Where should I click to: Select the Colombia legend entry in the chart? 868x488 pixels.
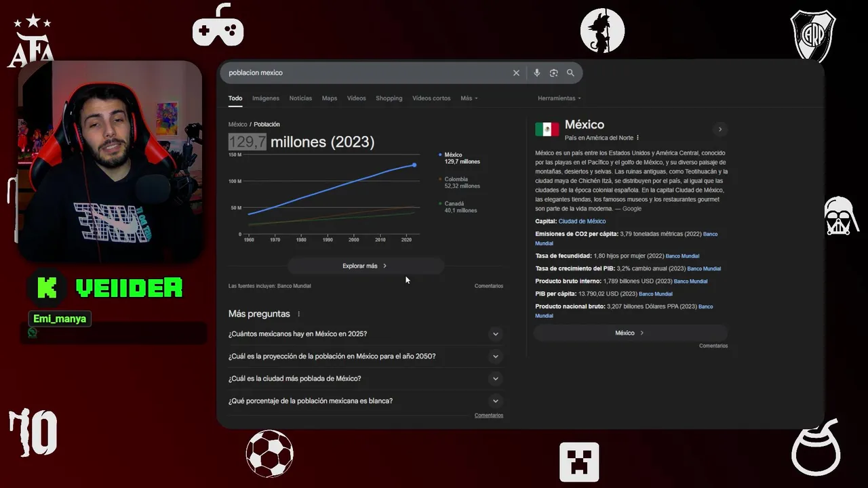(460, 182)
